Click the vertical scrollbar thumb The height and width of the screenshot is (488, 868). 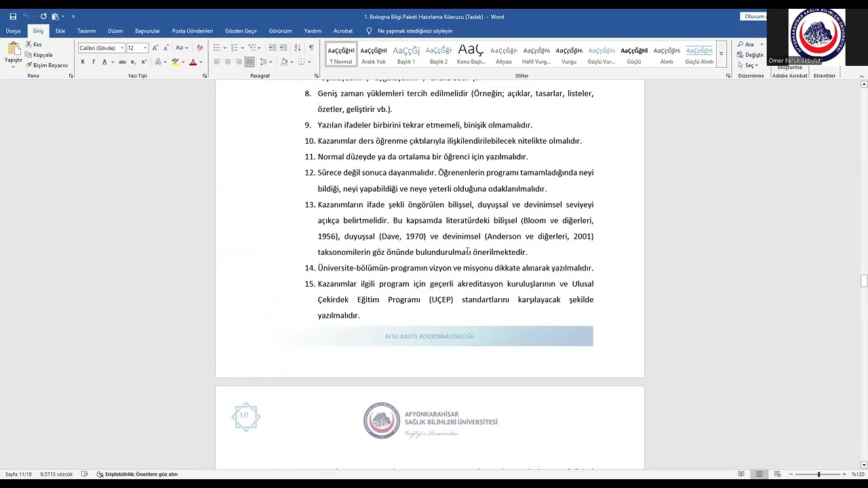tap(864, 281)
